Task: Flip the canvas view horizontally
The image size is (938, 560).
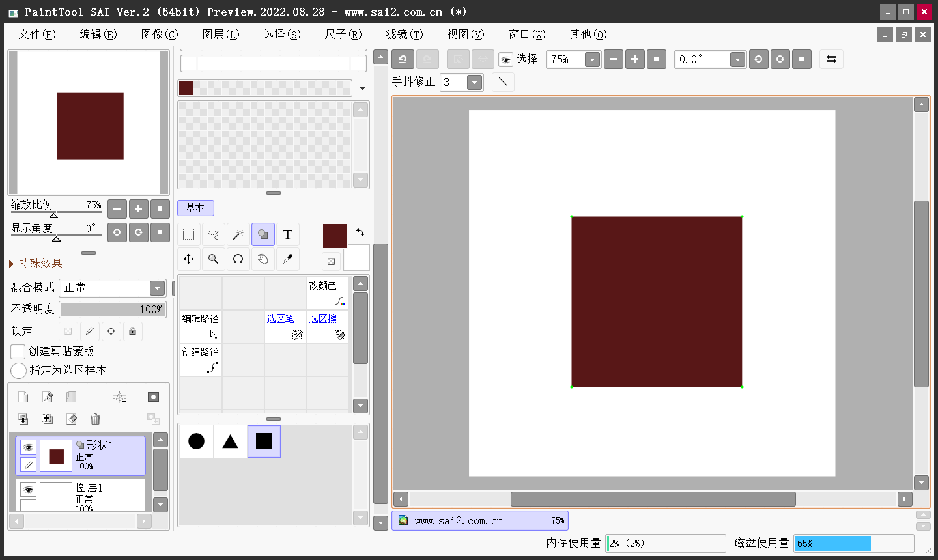Action: click(831, 59)
